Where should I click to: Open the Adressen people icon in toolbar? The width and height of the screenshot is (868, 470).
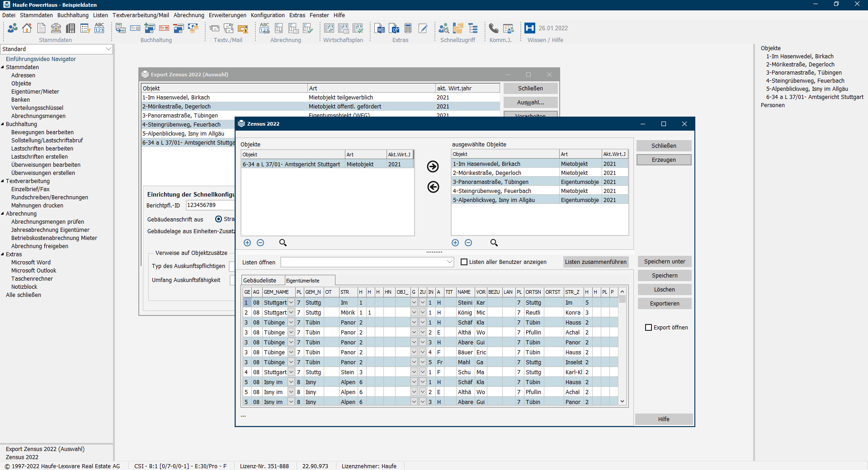(13, 28)
